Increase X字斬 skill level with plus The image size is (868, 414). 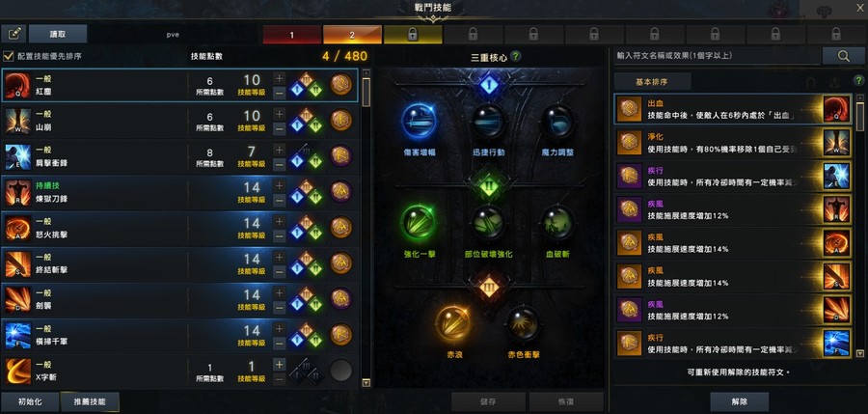(x=280, y=364)
